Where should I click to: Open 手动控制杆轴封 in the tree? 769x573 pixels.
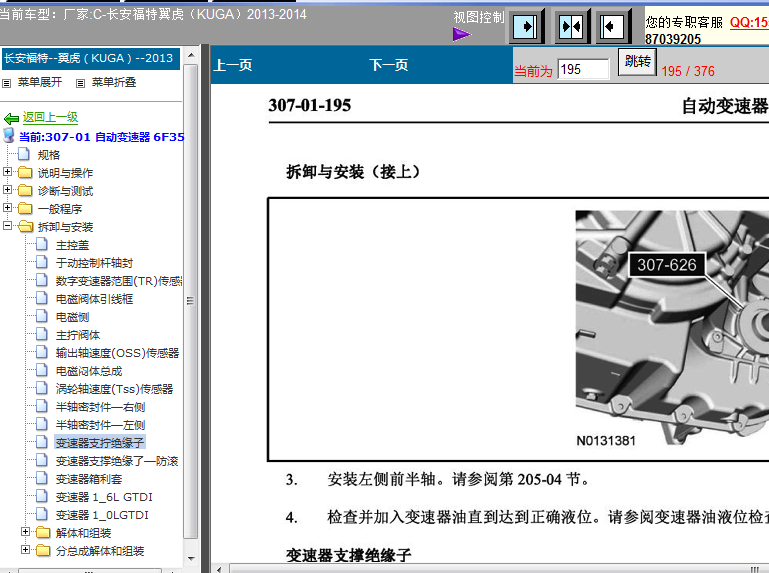click(94, 263)
